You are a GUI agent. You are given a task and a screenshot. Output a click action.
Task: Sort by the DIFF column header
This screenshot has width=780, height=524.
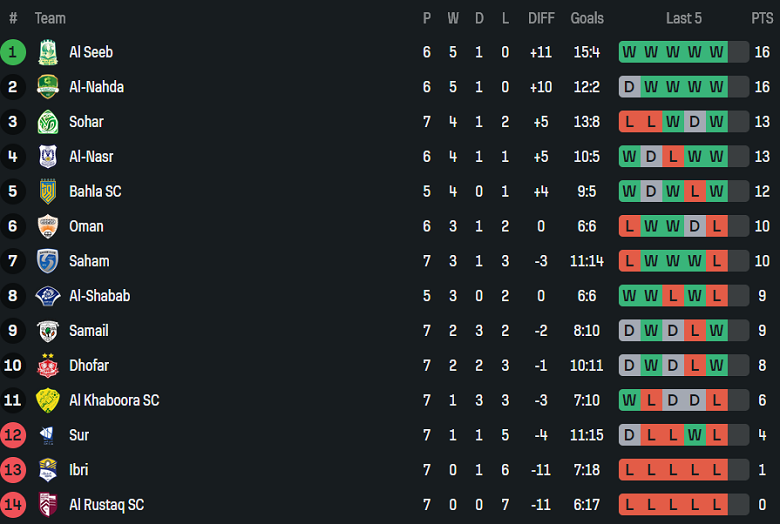(x=541, y=18)
